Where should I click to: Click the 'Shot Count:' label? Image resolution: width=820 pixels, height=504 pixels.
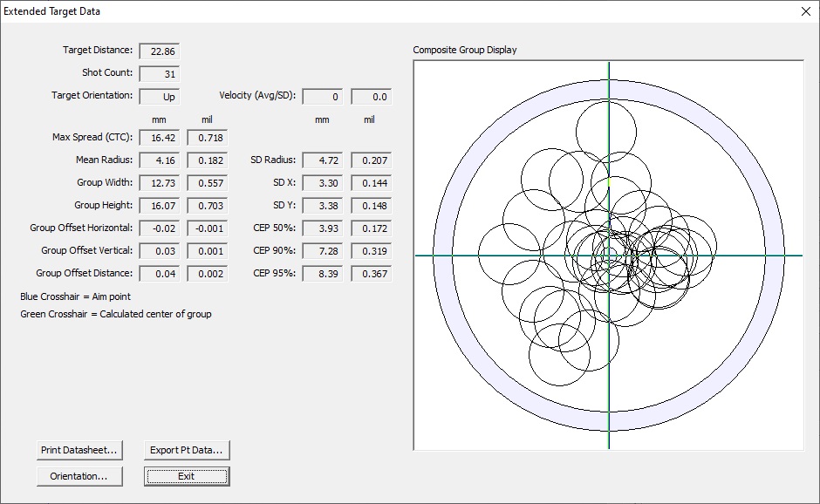coord(107,72)
